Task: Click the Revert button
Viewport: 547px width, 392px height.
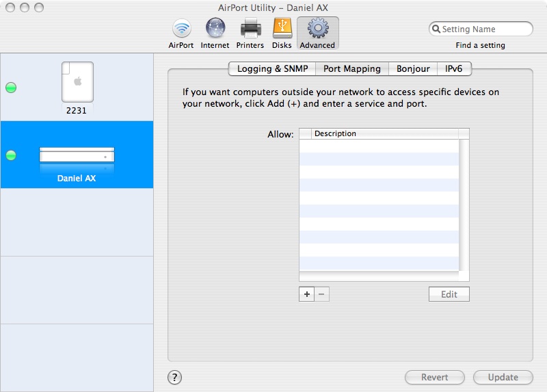Action: 435,378
